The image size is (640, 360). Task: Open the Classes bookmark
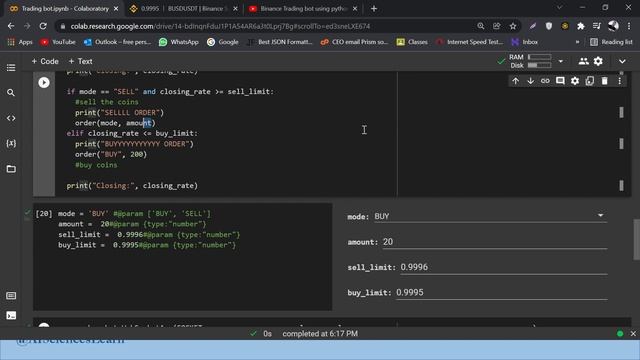[x=412, y=42]
